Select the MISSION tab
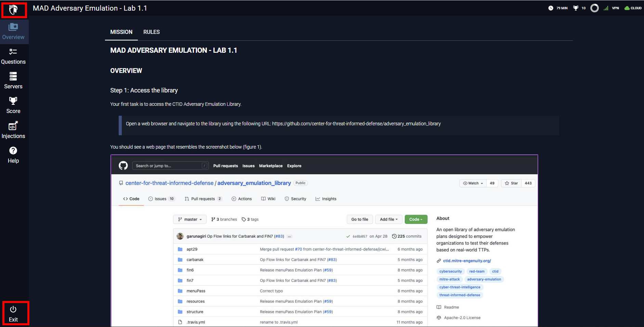 click(121, 32)
